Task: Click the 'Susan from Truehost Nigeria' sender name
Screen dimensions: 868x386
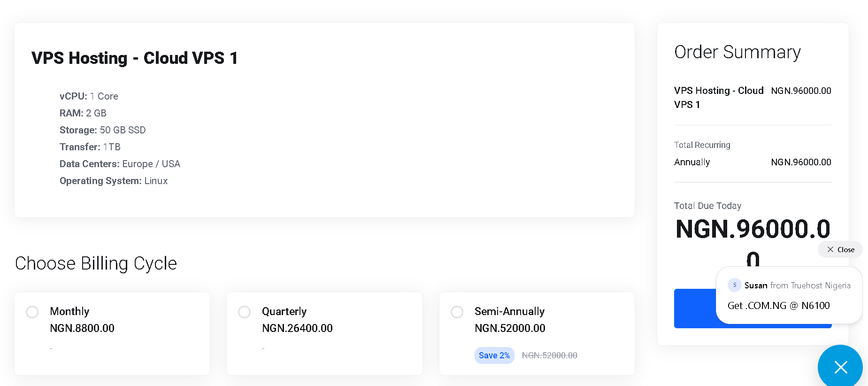Action: pyautogui.click(x=797, y=286)
